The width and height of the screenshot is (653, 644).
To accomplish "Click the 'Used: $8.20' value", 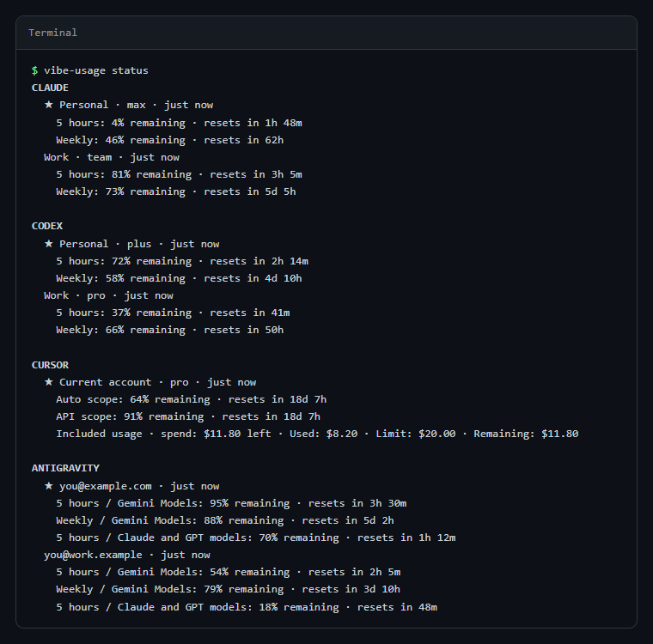I will coord(324,434).
